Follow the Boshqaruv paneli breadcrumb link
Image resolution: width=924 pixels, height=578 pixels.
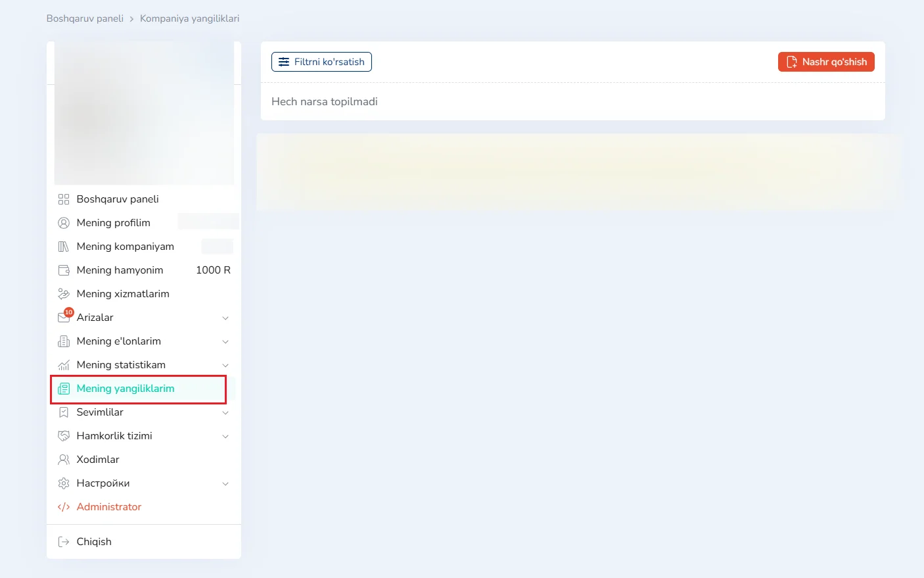[x=85, y=18]
